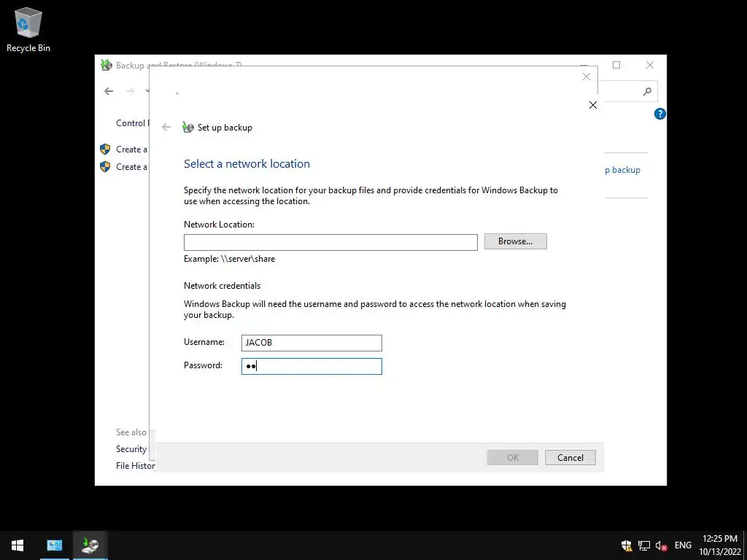Close the Select a network location dialog
The width and height of the screenshot is (747, 560).
pyautogui.click(x=592, y=105)
